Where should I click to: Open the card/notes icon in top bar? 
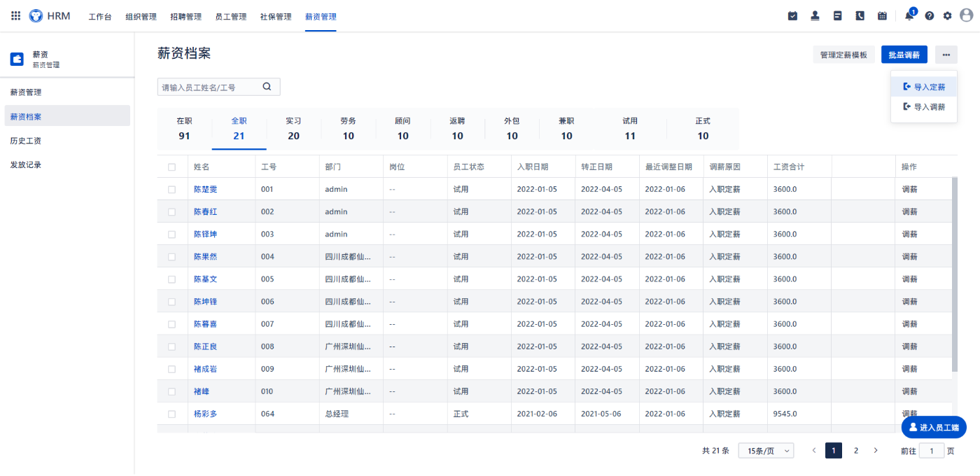[x=837, y=15]
